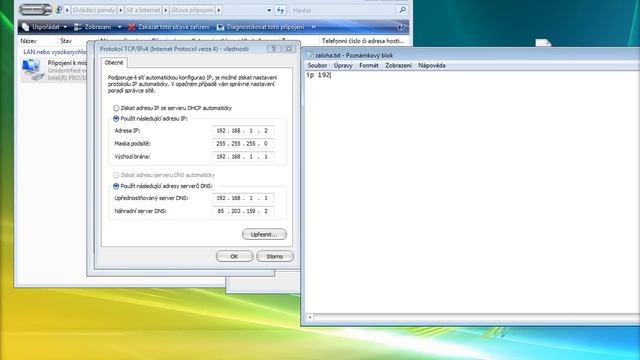Click the refresh icon beside the address bar
Viewport: 640px width, 360px height.
click(280, 10)
